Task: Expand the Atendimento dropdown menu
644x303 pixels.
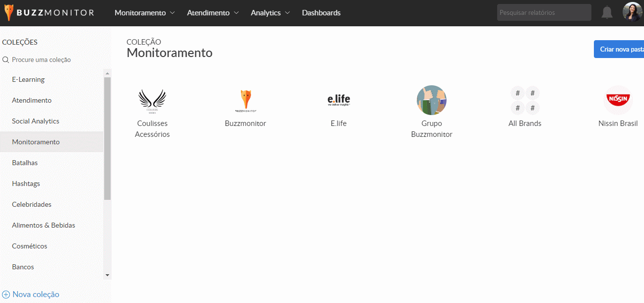Action: pos(213,13)
